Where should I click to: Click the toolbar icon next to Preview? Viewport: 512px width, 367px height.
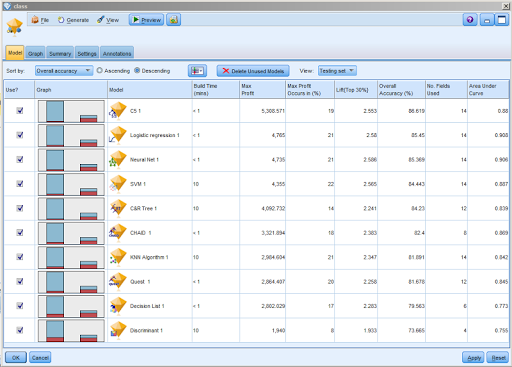pos(173,20)
